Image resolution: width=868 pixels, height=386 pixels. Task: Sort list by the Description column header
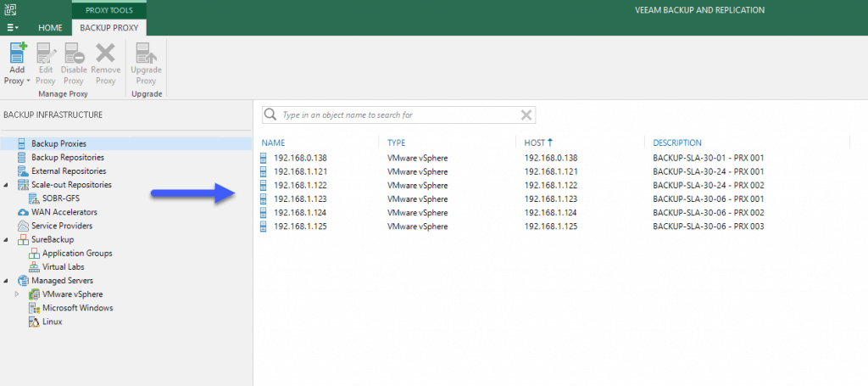coord(676,143)
